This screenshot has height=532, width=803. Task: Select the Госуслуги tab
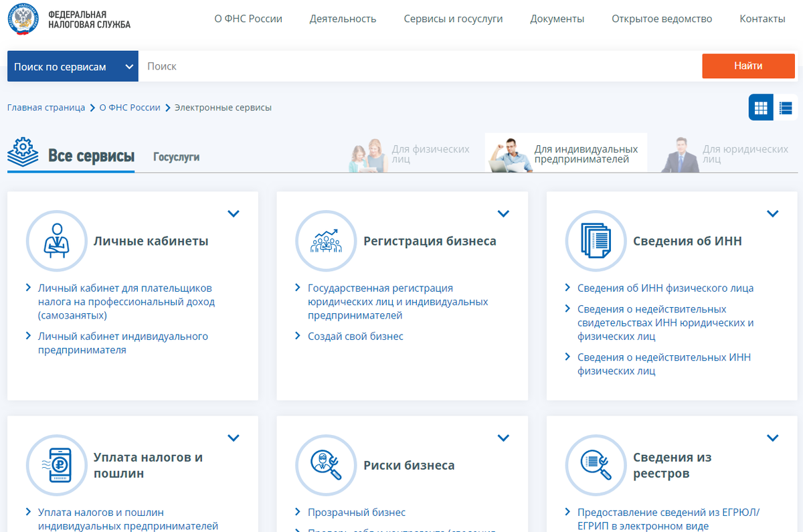point(176,157)
